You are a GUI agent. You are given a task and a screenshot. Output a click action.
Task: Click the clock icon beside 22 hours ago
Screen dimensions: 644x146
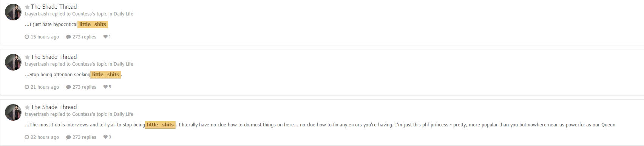pyautogui.click(x=27, y=137)
